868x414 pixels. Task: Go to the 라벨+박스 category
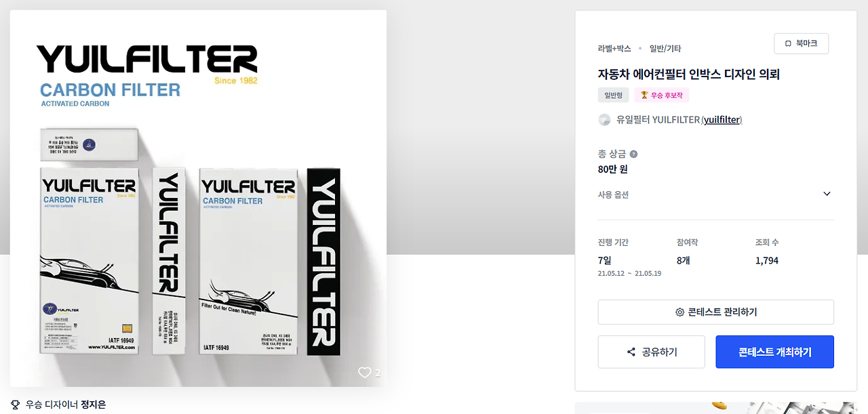point(614,49)
